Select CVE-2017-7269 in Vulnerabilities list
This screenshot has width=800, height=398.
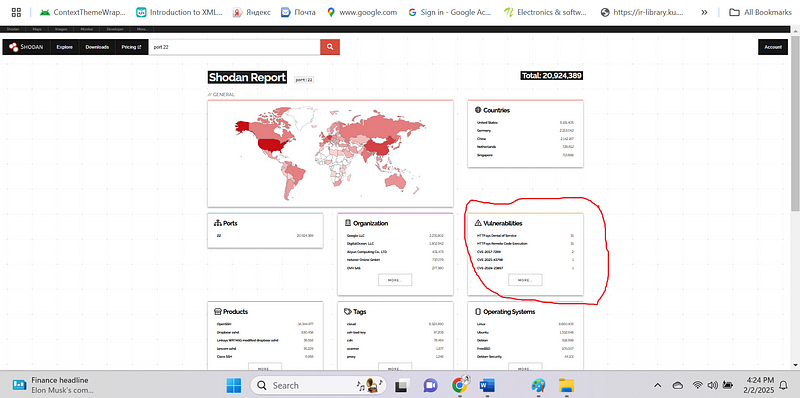pyautogui.click(x=488, y=252)
